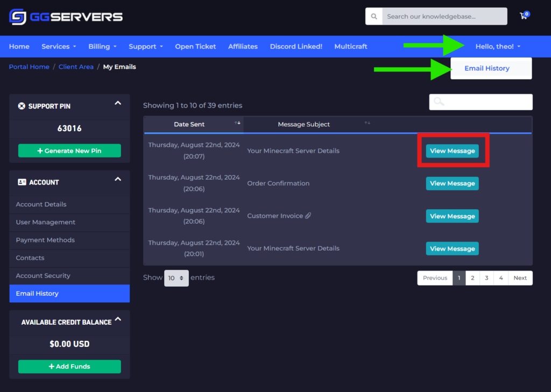Open the entries-per-page selector
This screenshot has width=551, height=392.
pyautogui.click(x=176, y=278)
